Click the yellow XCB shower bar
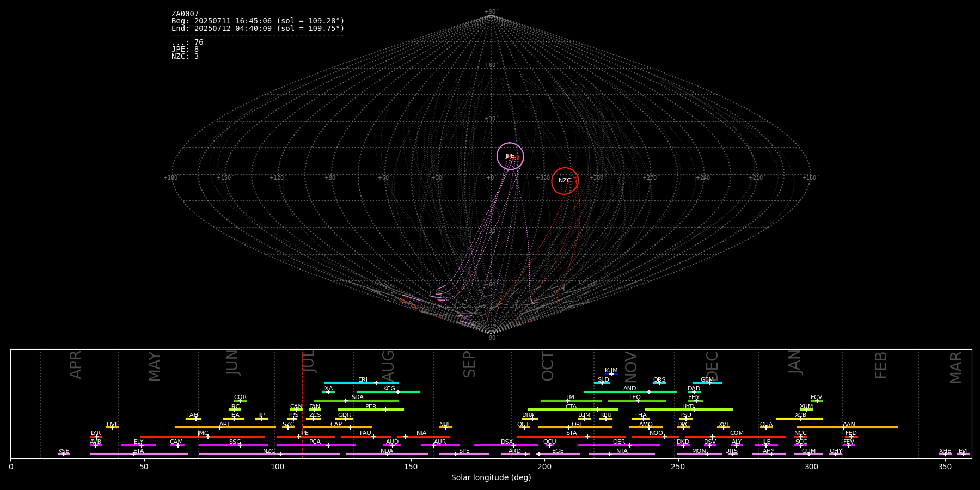 tap(799, 419)
